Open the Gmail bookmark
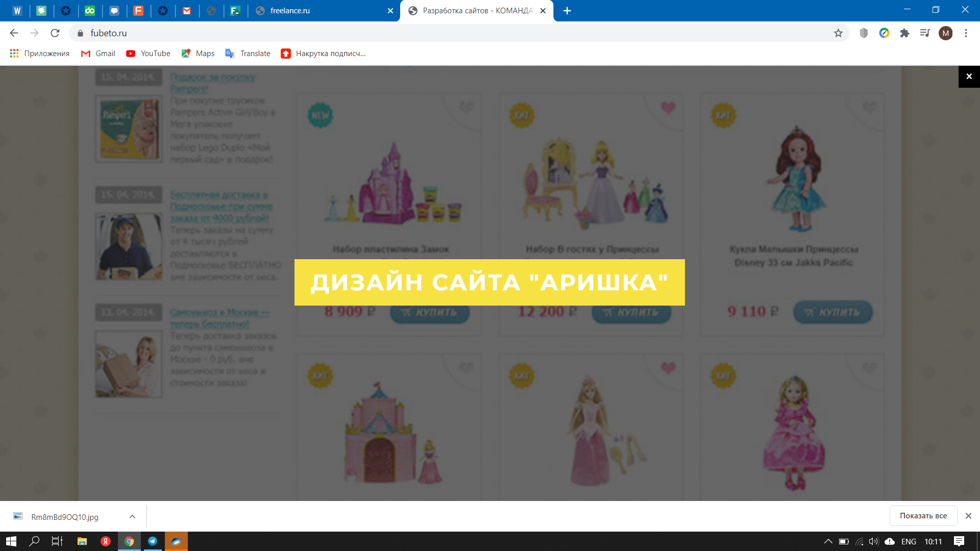 coord(98,54)
